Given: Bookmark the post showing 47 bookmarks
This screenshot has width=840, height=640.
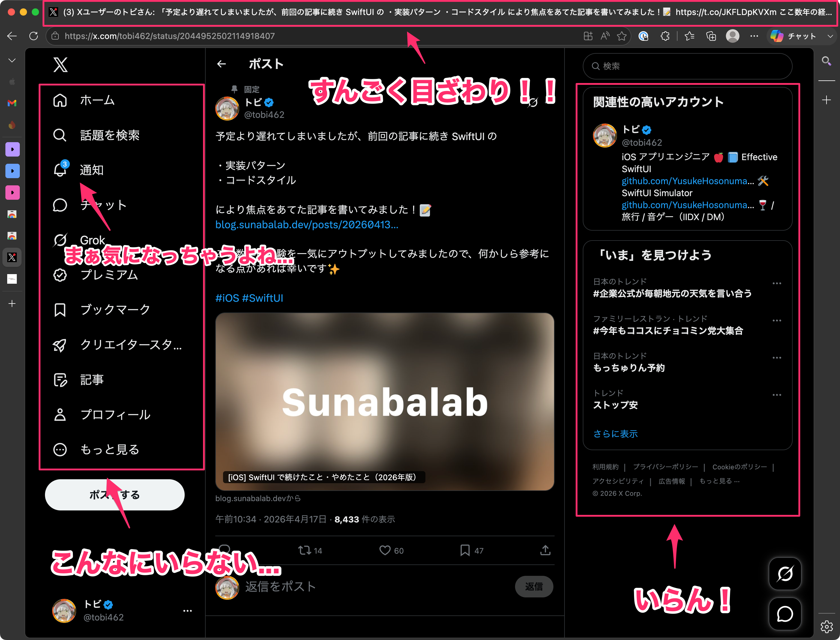Looking at the screenshot, I should click(471, 550).
